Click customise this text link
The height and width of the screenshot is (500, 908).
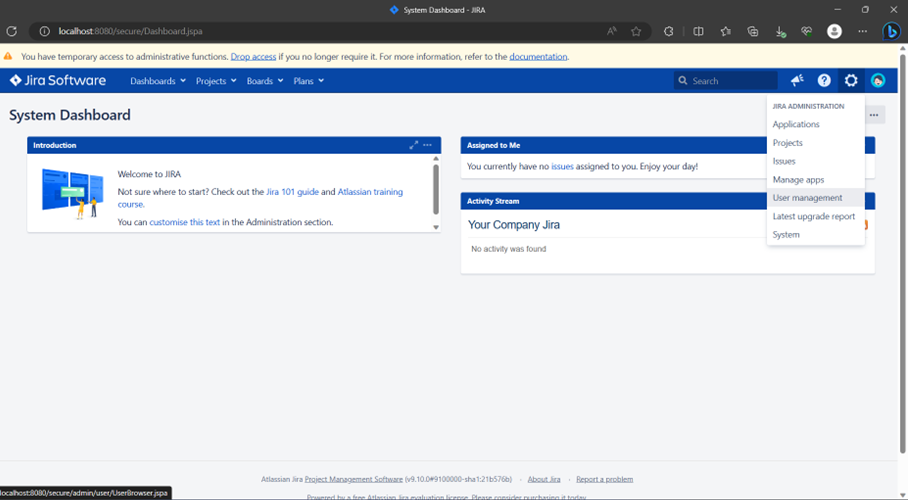[x=185, y=222]
